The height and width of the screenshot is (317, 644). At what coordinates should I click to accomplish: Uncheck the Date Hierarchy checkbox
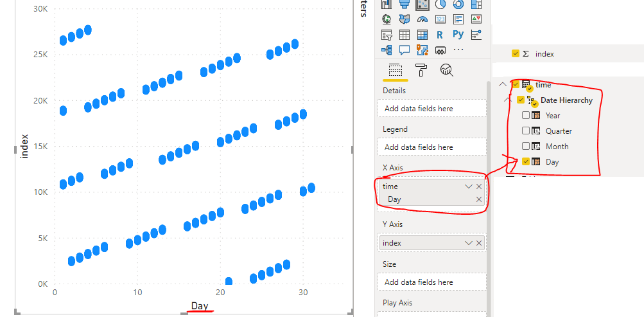point(521,100)
